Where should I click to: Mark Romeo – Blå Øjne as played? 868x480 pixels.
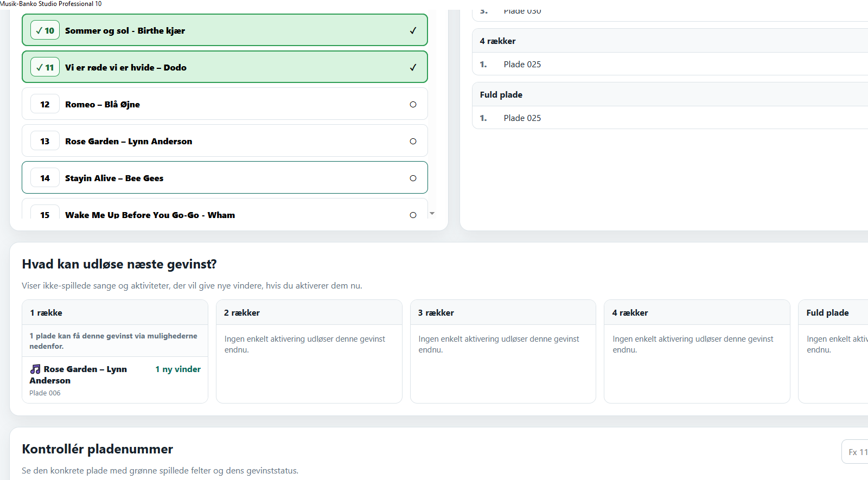pos(225,104)
